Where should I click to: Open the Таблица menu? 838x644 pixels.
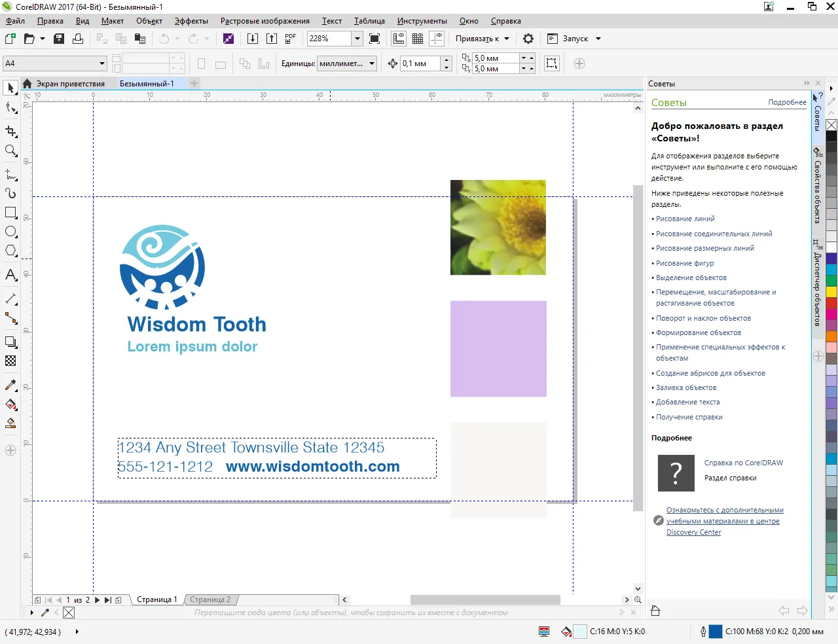coord(369,21)
